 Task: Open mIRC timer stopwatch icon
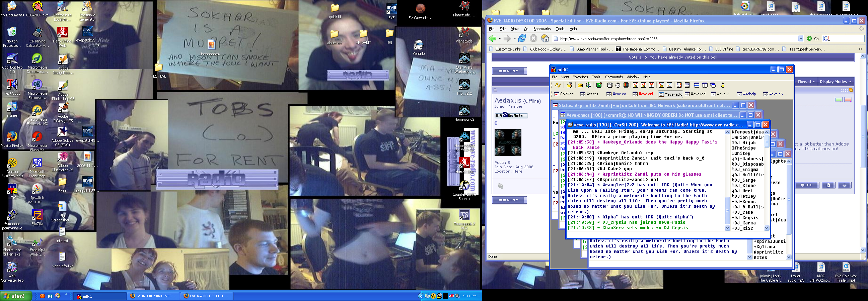click(618, 85)
